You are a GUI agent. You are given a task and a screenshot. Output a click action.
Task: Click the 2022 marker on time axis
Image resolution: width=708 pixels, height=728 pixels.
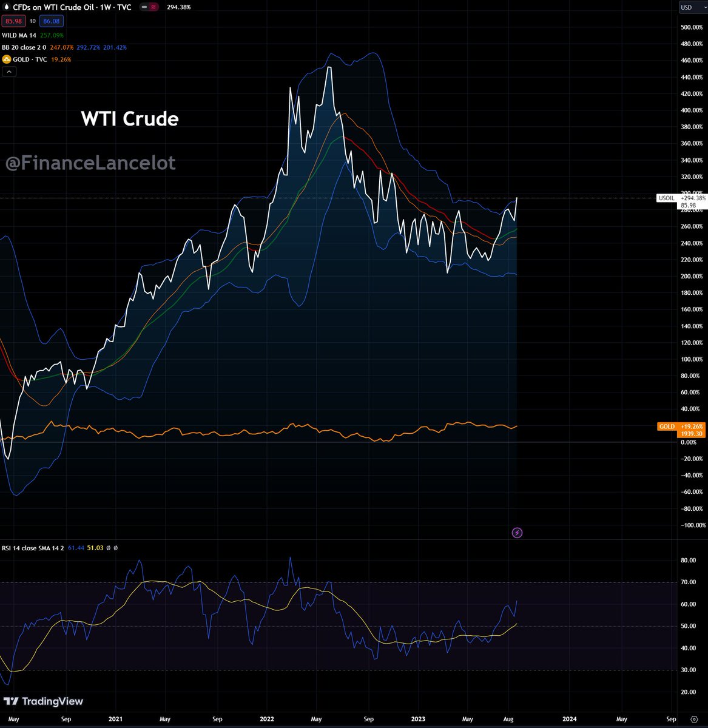[266, 719]
